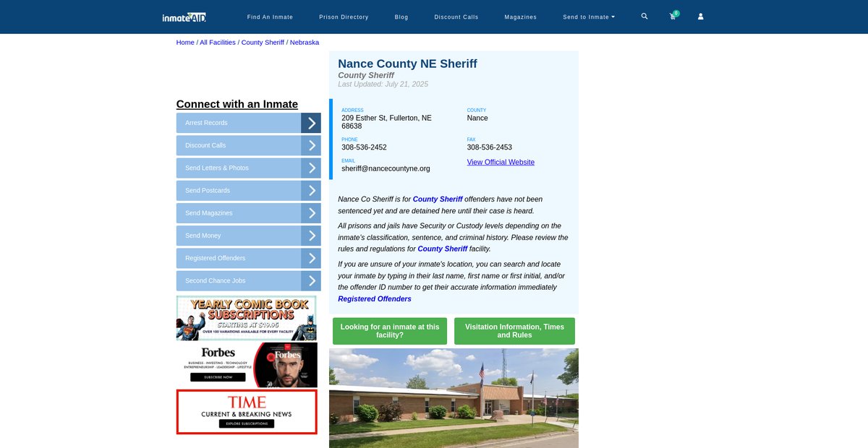868x448 pixels.
Task: Click the email sheriff@nancecountyne.org
Action: tap(386, 168)
